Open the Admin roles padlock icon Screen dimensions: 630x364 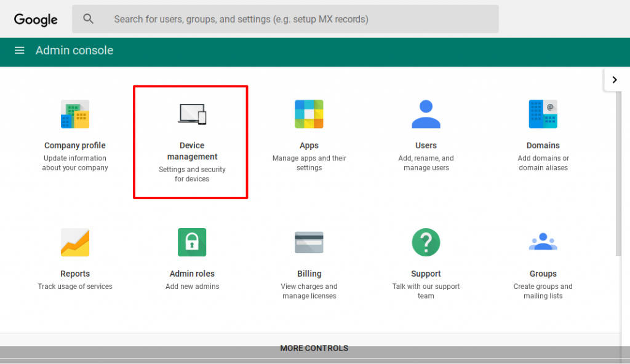(x=192, y=242)
